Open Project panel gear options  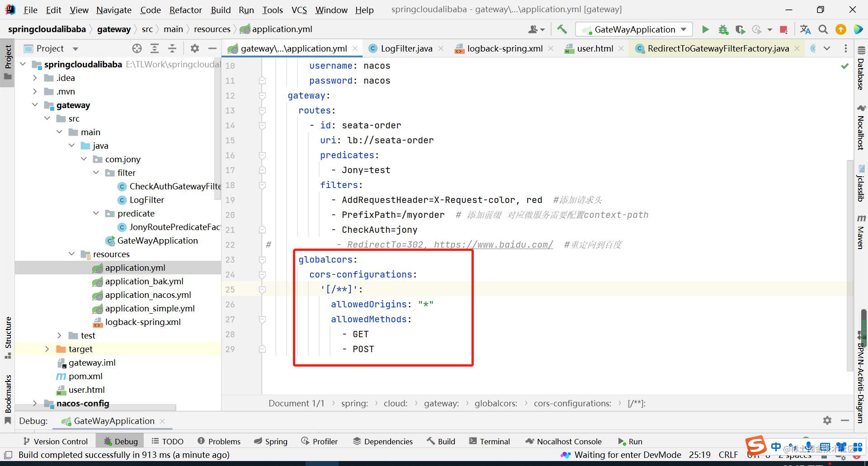(195, 48)
